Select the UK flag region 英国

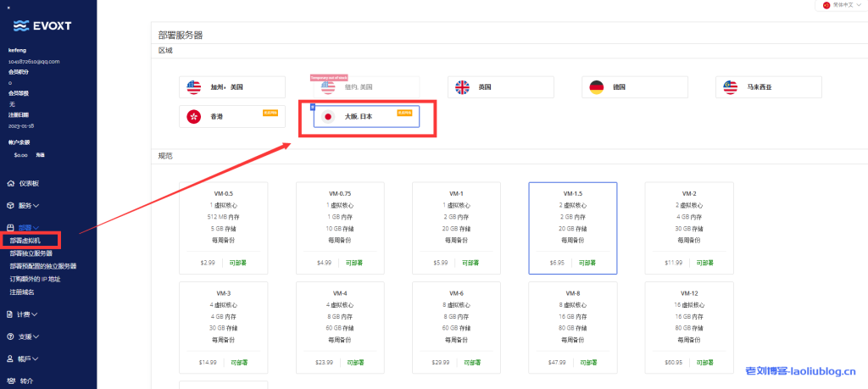(501, 86)
